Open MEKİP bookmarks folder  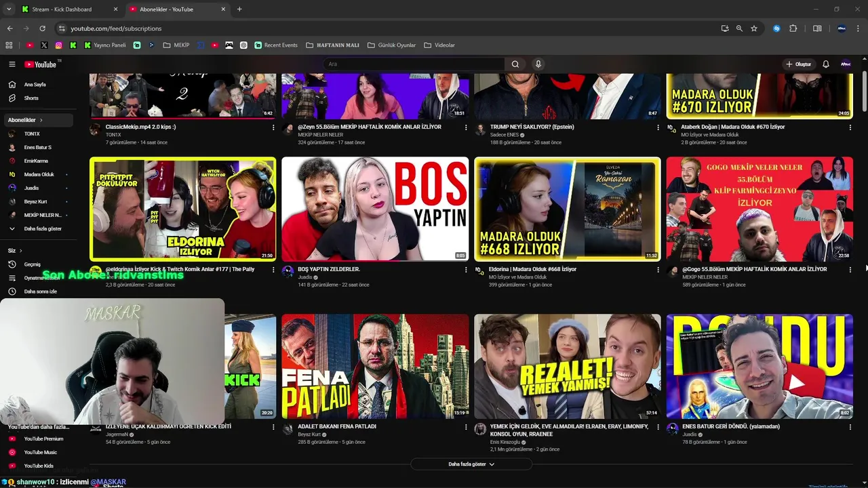pos(176,45)
